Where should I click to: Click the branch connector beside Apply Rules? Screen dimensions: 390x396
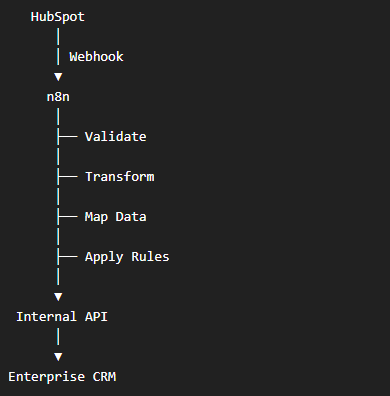point(67,257)
